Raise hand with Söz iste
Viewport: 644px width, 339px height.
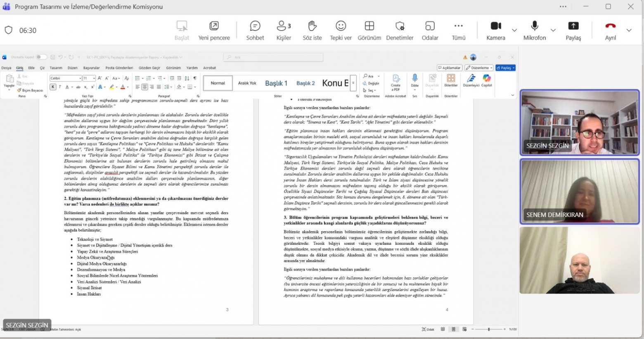[312, 30]
